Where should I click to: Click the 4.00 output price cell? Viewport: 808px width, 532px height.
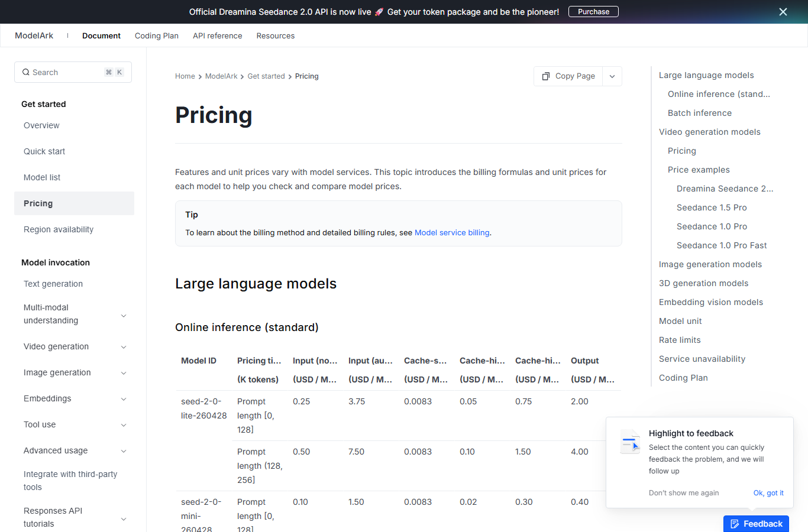(580, 452)
